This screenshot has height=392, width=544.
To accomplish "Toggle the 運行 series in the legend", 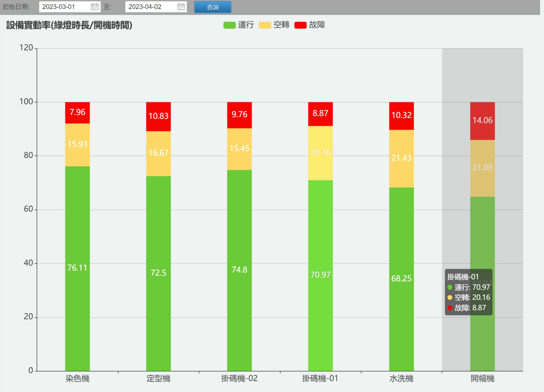I will coord(239,25).
